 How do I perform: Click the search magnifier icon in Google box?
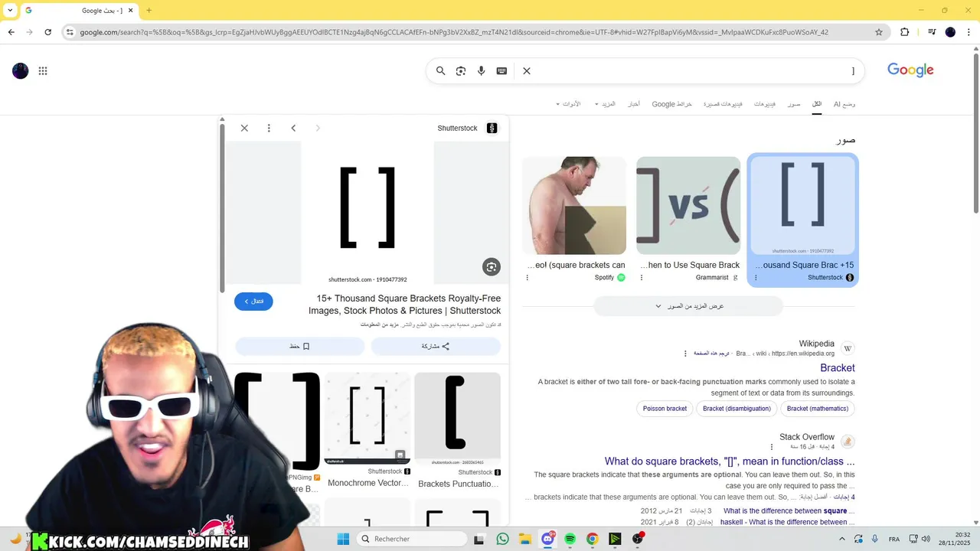click(440, 70)
